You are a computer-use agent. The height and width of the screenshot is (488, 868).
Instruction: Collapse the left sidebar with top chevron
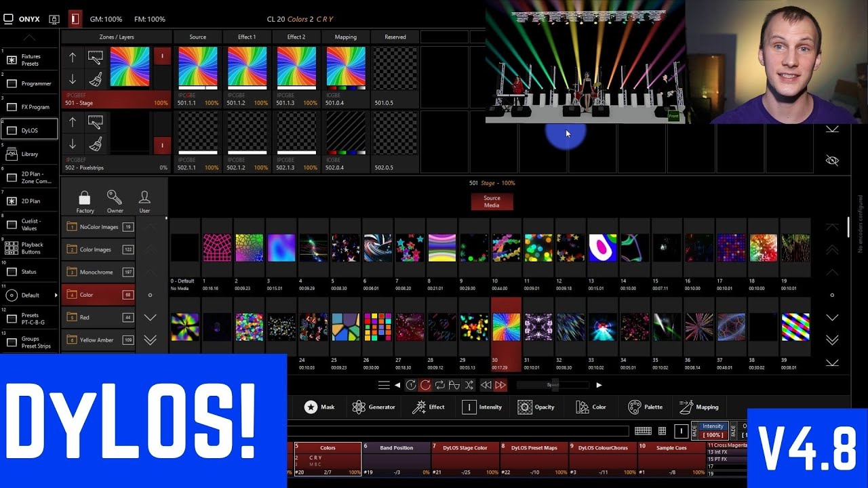[x=30, y=37]
